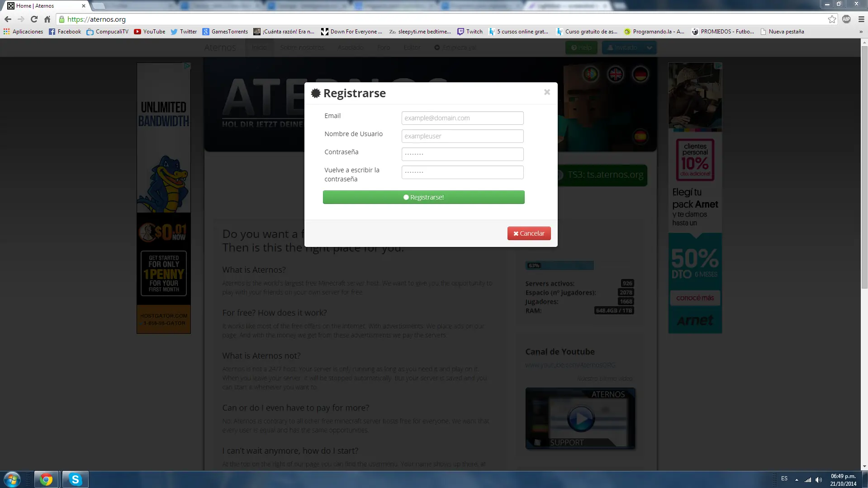868x488 pixels.
Task: Open the Nueva pestaña bookmark
Action: point(782,32)
